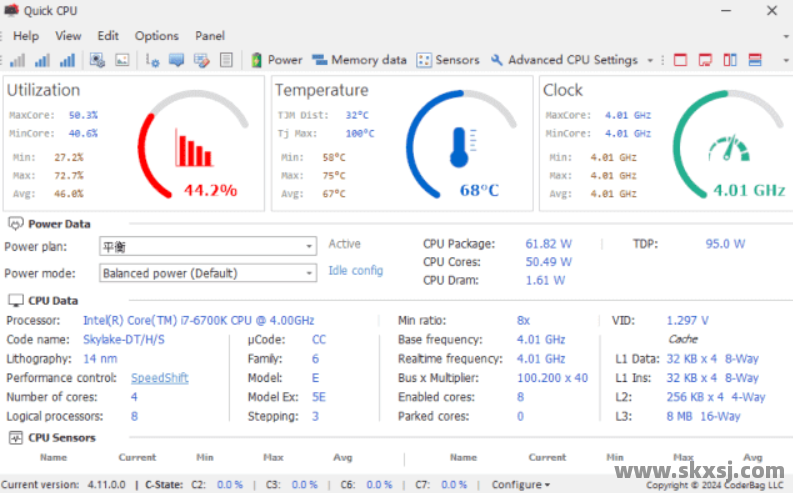
Task: Click the blue speech bubble toolbar icon
Action: coord(177,60)
